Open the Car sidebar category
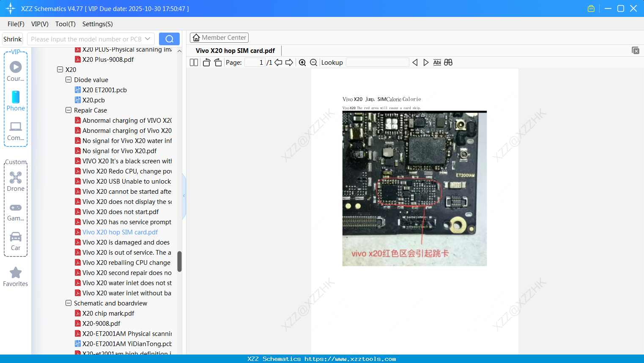Viewport: 644px width, 363px height. [16, 241]
